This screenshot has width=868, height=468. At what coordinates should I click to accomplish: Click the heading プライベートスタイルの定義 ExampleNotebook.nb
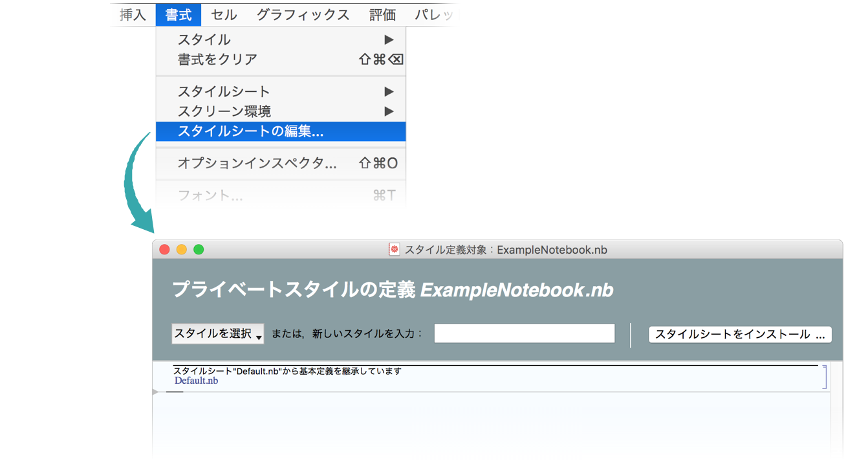pyautogui.click(x=393, y=289)
